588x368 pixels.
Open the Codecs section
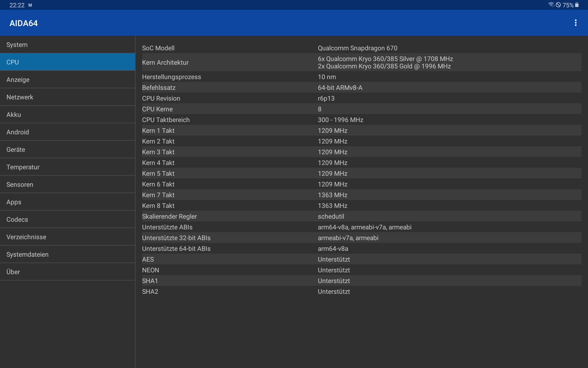[x=67, y=220]
